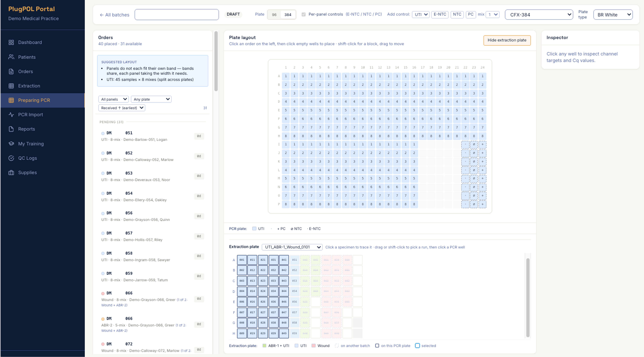
Task: Click the Extraction table icon
Action: pyautogui.click(x=11, y=86)
